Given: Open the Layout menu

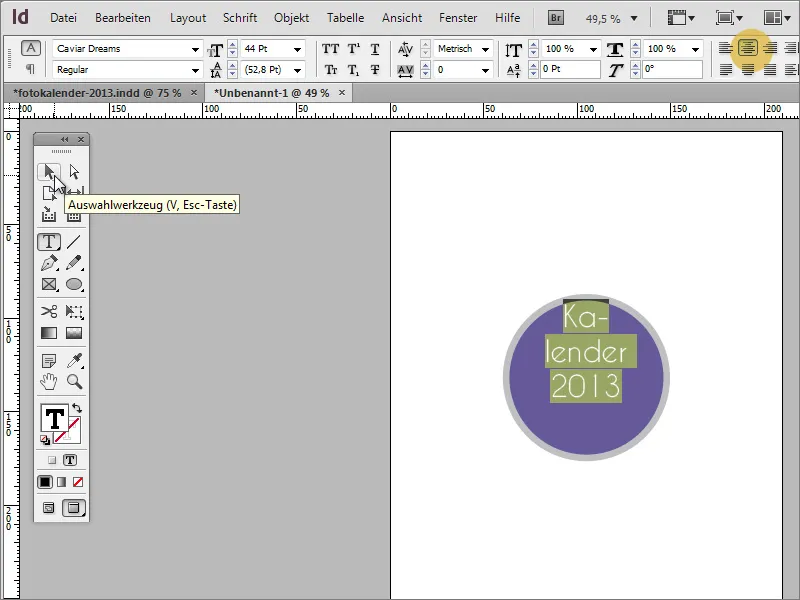Looking at the screenshot, I should (x=188, y=18).
